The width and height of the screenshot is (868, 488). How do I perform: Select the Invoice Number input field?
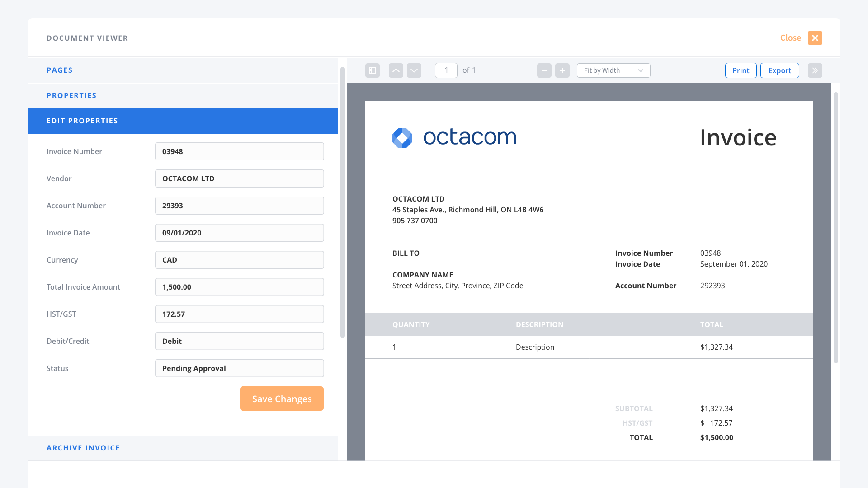(x=239, y=151)
